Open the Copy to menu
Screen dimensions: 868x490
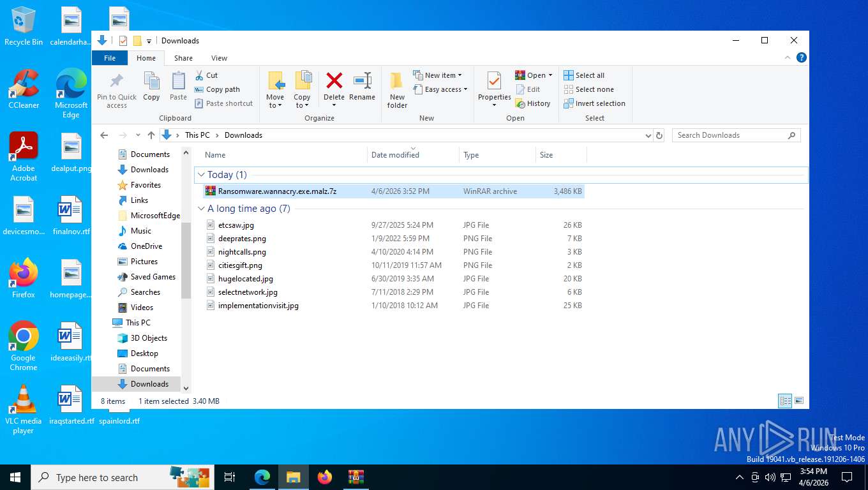click(x=302, y=89)
